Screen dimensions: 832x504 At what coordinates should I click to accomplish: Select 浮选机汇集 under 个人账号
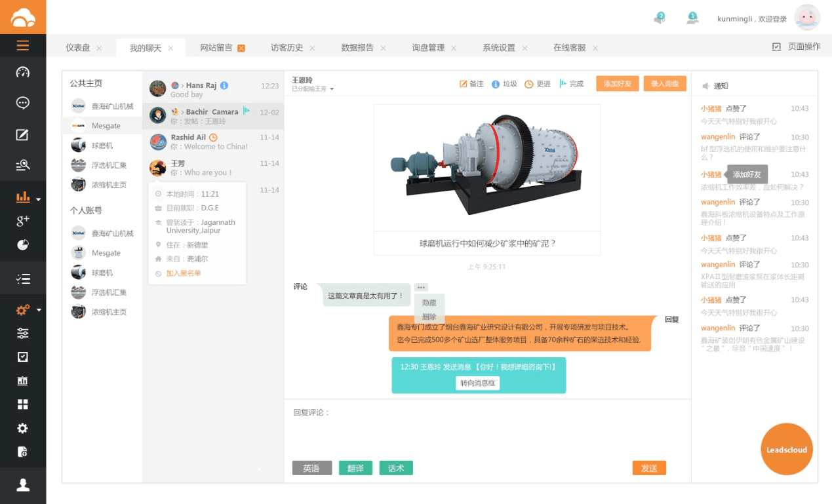pos(102,292)
